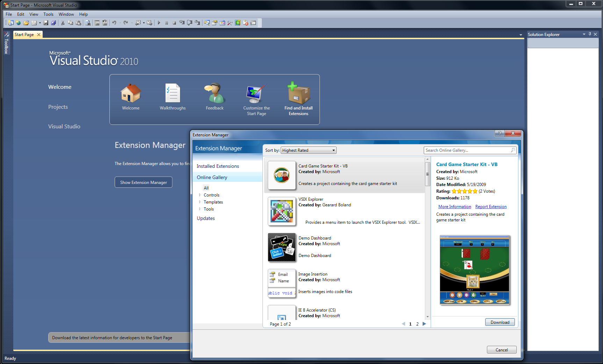The image size is (603, 364).
Task: Open the Welcome house icon on Start Page
Action: pos(131,93)
